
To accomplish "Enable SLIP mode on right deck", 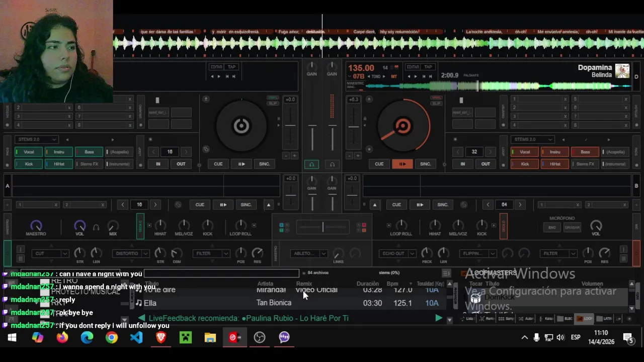I will tap(437, 104).
